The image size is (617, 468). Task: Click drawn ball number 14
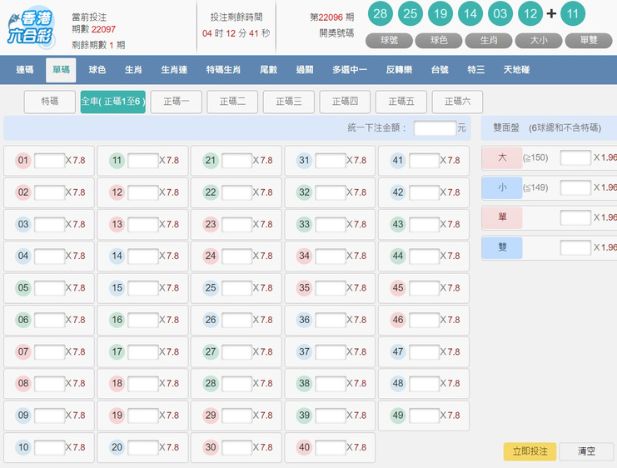tap(470, 14)
